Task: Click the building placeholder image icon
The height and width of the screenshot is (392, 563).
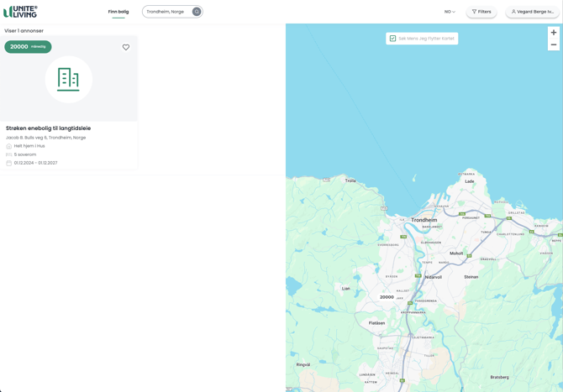Action: [68, 79]
